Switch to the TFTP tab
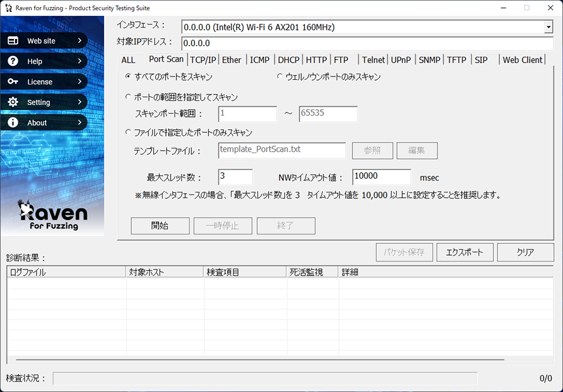563x392 pixels. click(457, 60)
